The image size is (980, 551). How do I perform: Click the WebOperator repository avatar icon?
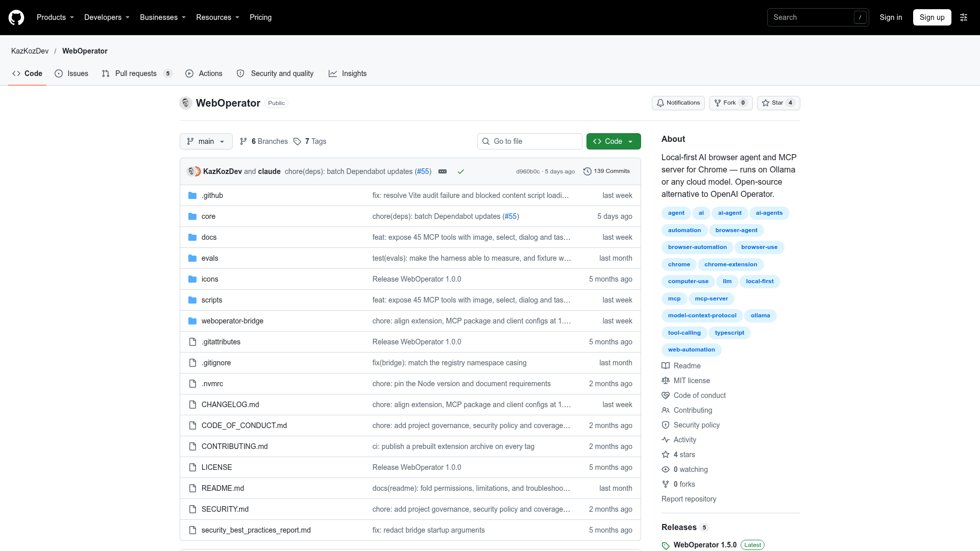[x=186, y=103]
